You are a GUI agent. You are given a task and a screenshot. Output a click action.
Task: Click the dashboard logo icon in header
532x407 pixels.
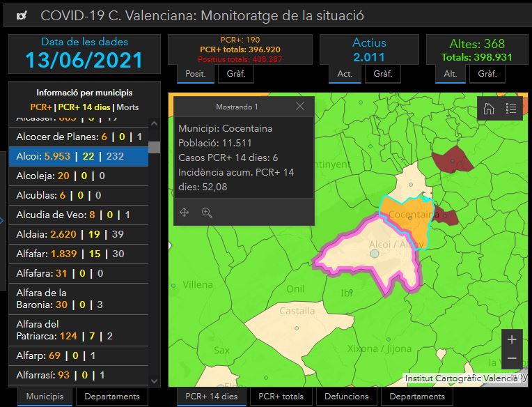22,15
